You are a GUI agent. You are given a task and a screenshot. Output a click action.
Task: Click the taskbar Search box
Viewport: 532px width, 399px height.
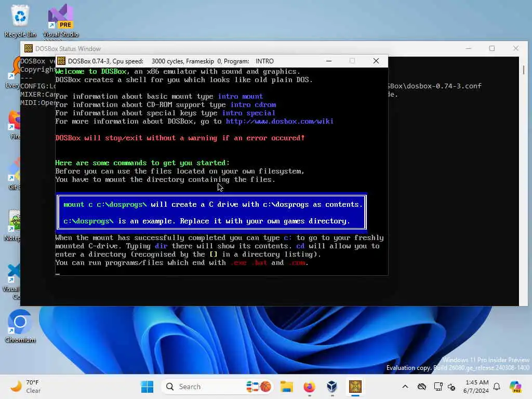click(217, 387)
